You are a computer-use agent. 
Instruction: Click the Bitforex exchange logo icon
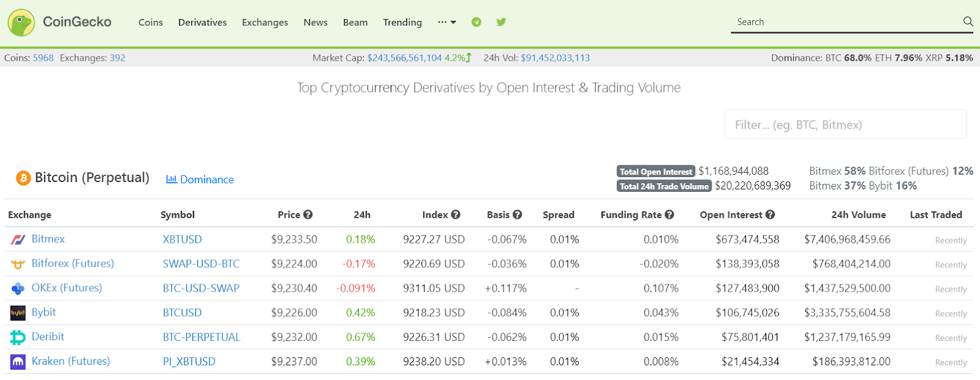(x=18, y=264)
